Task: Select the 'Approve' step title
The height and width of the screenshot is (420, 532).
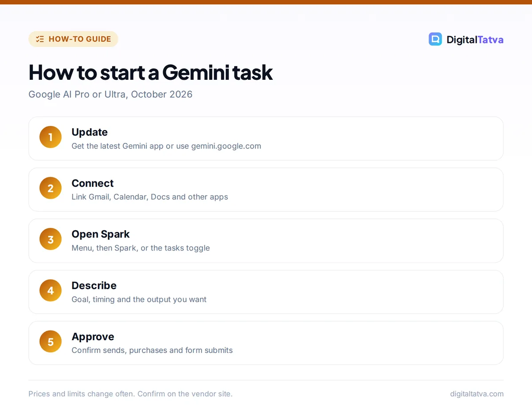Action: tap(93, 337)
